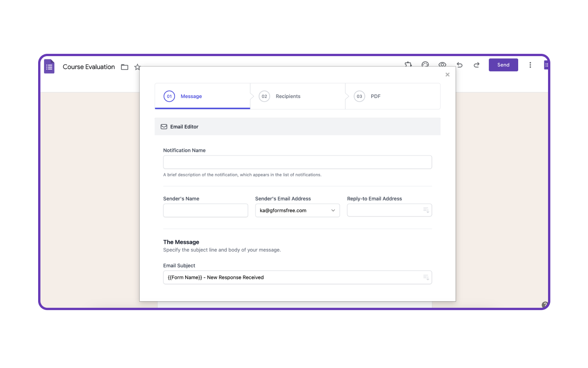Screen dimensions: 588x368
Task: Open the three-dot more options menu
Action: [x=530, y=65]
